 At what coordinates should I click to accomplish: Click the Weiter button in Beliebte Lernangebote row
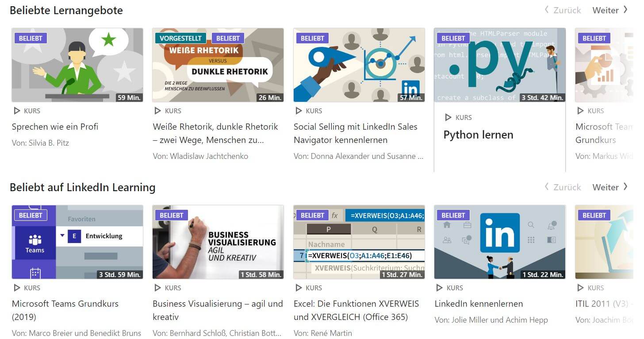click(x=610, y=10)
